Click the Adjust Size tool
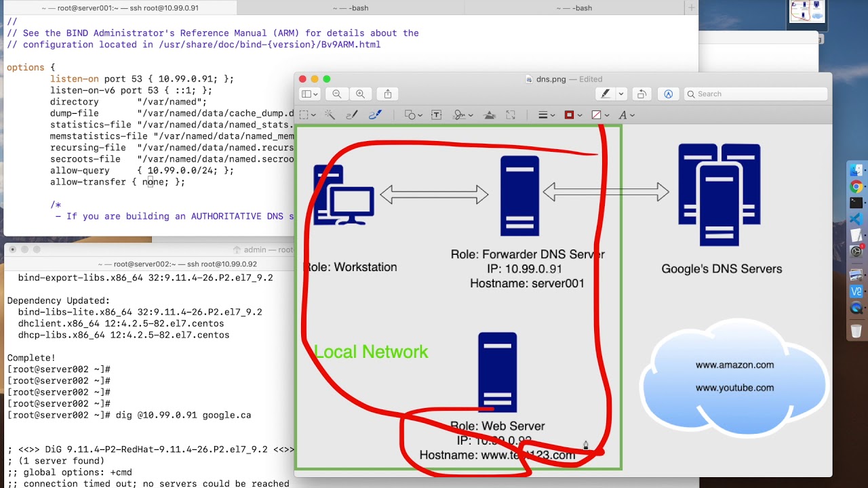 (x=511, y=115)
